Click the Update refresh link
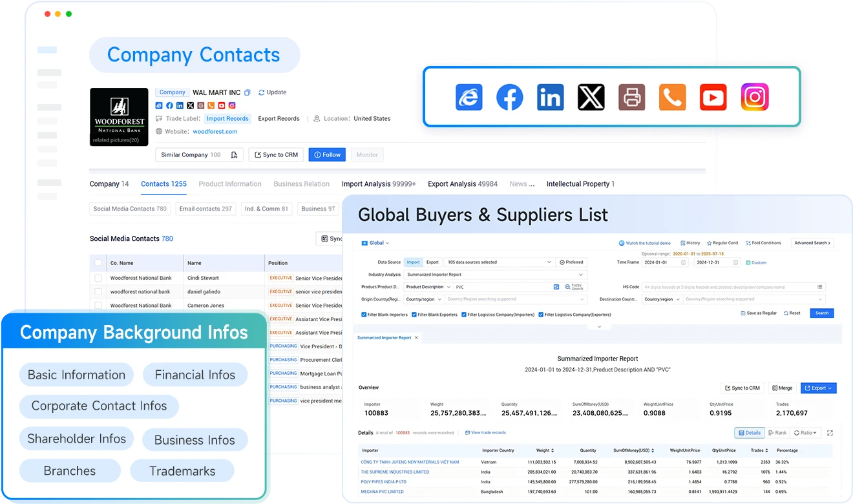 tap(272, 92)
